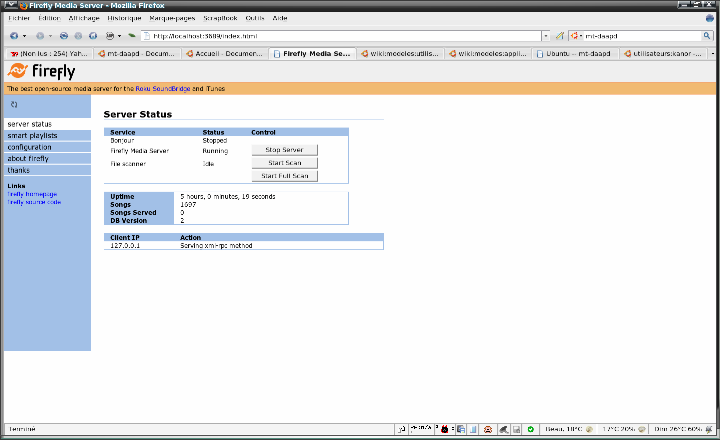The height and width of the screenshot is (440, 720).
Task: Open the Forward button history dropdown arrow
Action: pyautogui.click(x=51, y=36)
